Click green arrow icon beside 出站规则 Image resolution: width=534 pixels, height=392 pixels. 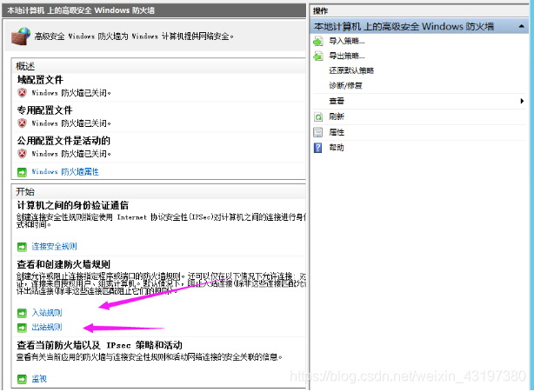coord(22,328)
